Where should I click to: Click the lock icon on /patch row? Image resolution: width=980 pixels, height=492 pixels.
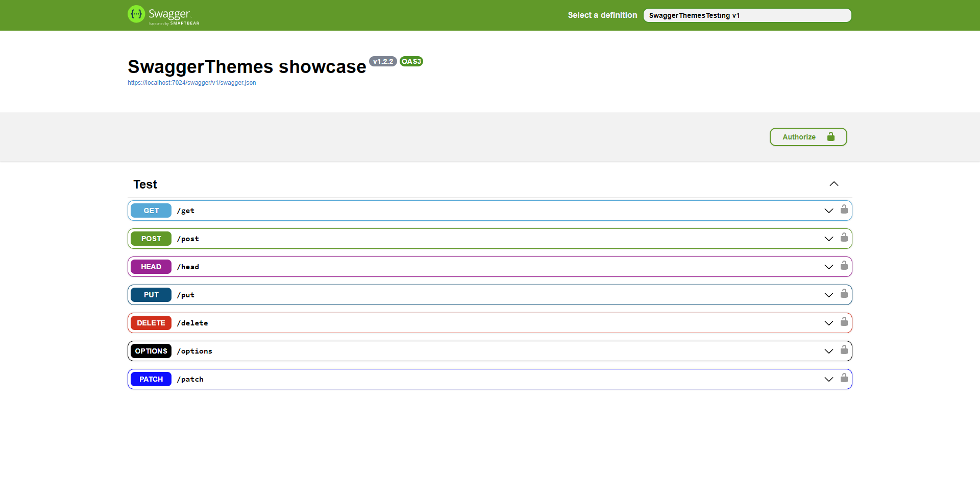844,378
